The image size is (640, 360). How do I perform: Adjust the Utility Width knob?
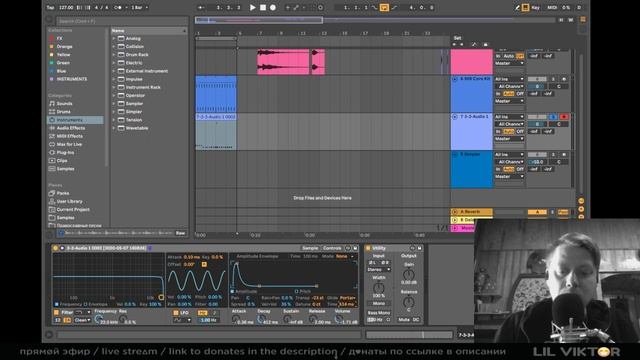[378, 287]
